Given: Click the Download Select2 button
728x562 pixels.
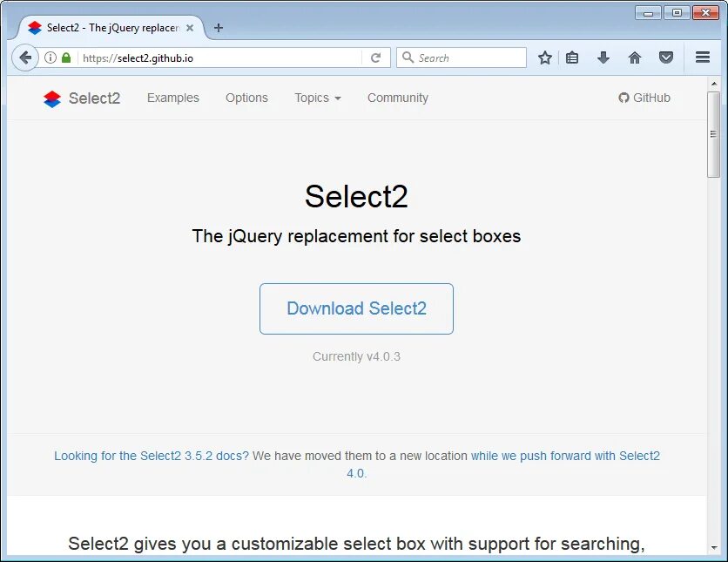Looking at the screenshot, I should tap(356, 308).
